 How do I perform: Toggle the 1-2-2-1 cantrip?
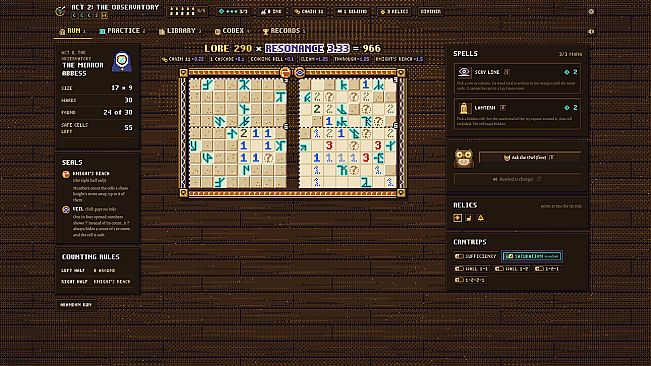470,280
